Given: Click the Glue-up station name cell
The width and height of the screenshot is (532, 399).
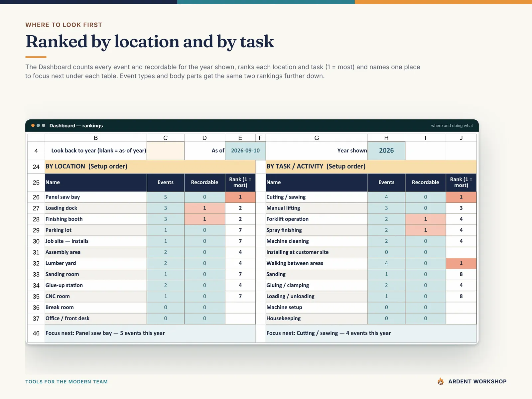Looking at the screenshot, I should tap(96, 285).
